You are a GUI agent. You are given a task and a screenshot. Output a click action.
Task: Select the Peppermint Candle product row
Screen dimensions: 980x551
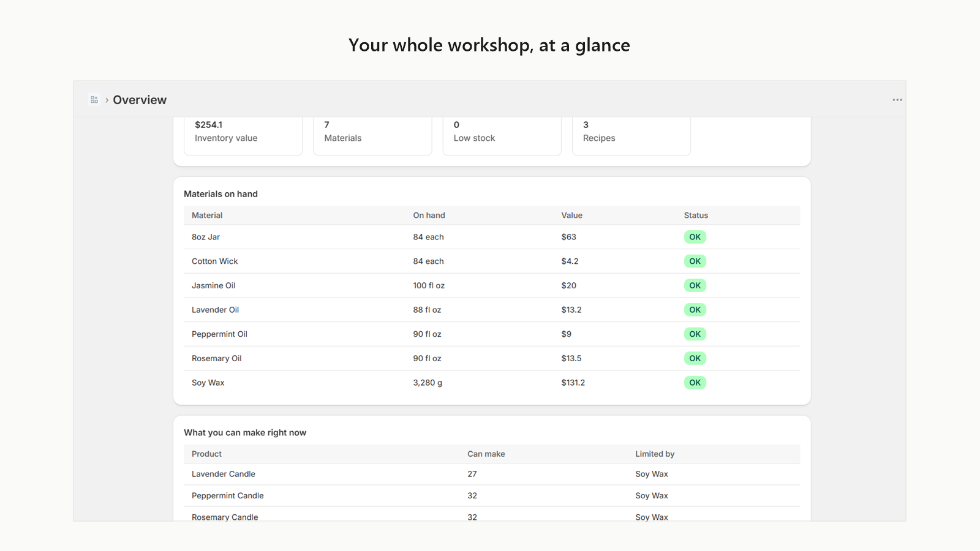492,496
